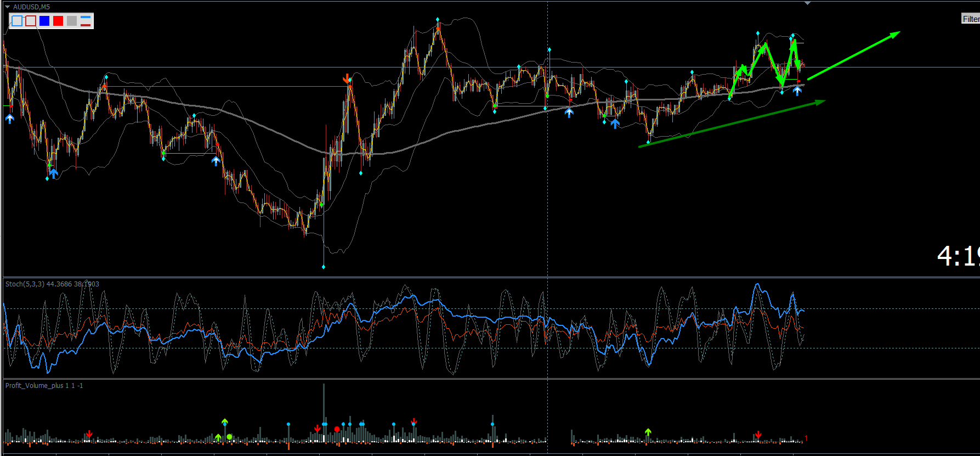Open the AUDUSD,M5 chart dropdown triangle
The width and height of the screenshot is (980, 456).
pyautogui.click(x=8, y=7)
